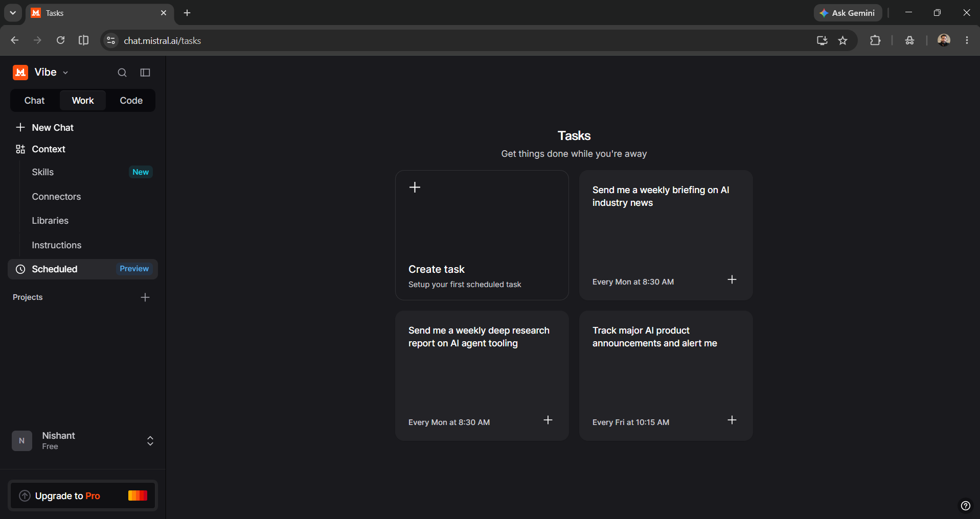
Task: Bookmark this page with star icon
Action: pyautogui.click(x=843, y=40)
